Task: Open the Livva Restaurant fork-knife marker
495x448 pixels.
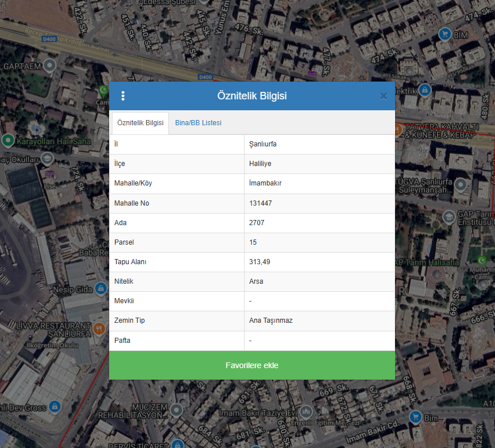Action: (x=99, y=329)
